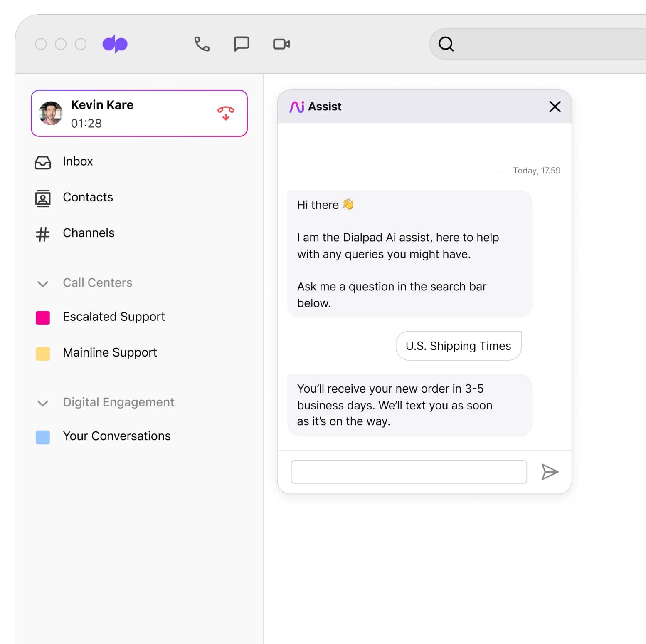Open the messaging chat icon
The image size is (646, 644).
tap(241, 43)
